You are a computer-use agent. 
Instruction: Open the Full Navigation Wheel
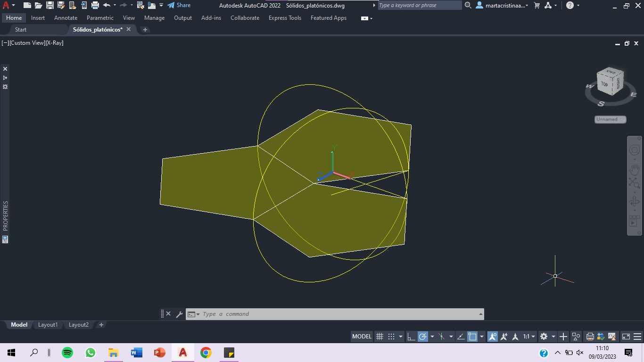635,150
